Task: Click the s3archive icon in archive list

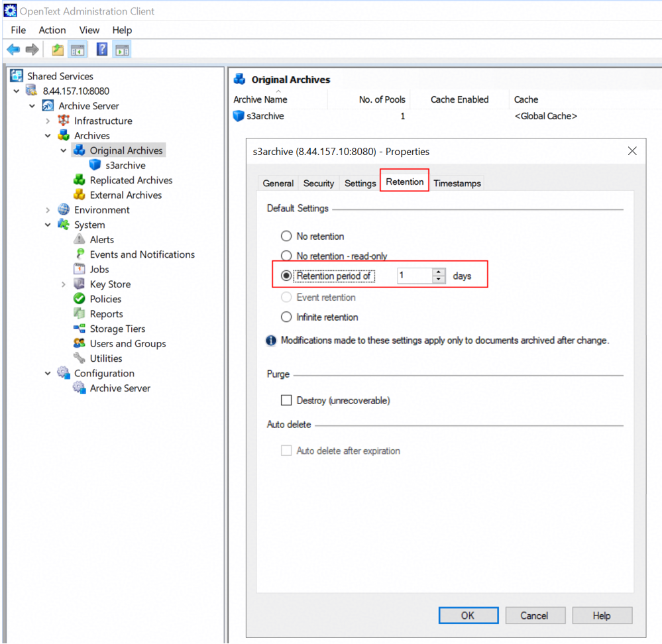Action: [239, 116]
